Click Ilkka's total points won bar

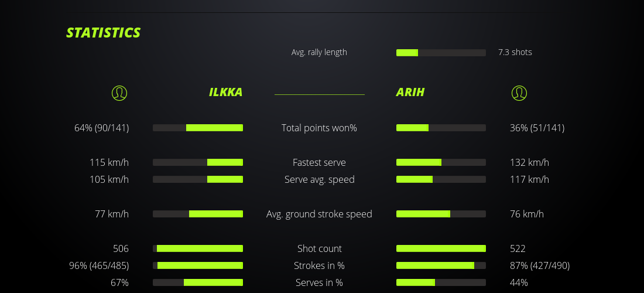(198, 128)
